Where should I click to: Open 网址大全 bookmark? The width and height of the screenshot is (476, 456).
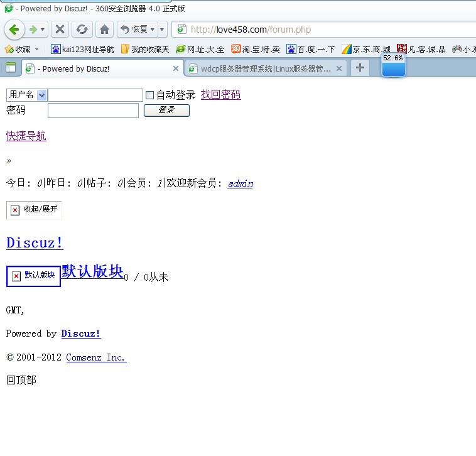pyautogui.click(x=200, y=49)
